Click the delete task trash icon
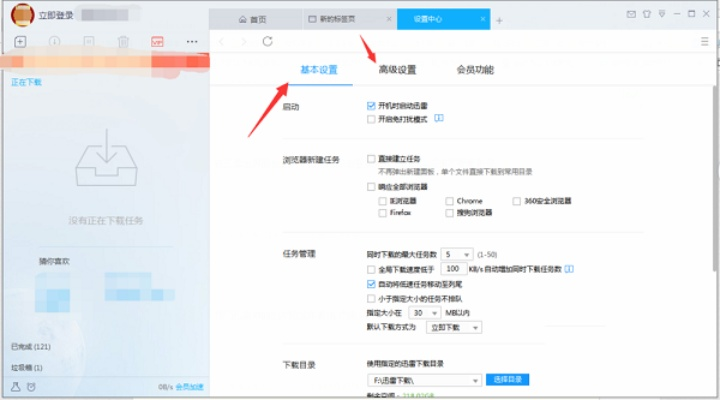Viewport: 720px width, 400px height. pos(123,42)
